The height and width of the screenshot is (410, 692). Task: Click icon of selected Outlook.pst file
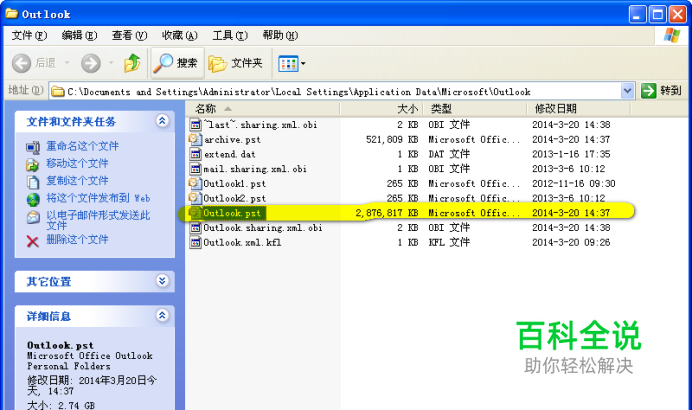point(196,213)
